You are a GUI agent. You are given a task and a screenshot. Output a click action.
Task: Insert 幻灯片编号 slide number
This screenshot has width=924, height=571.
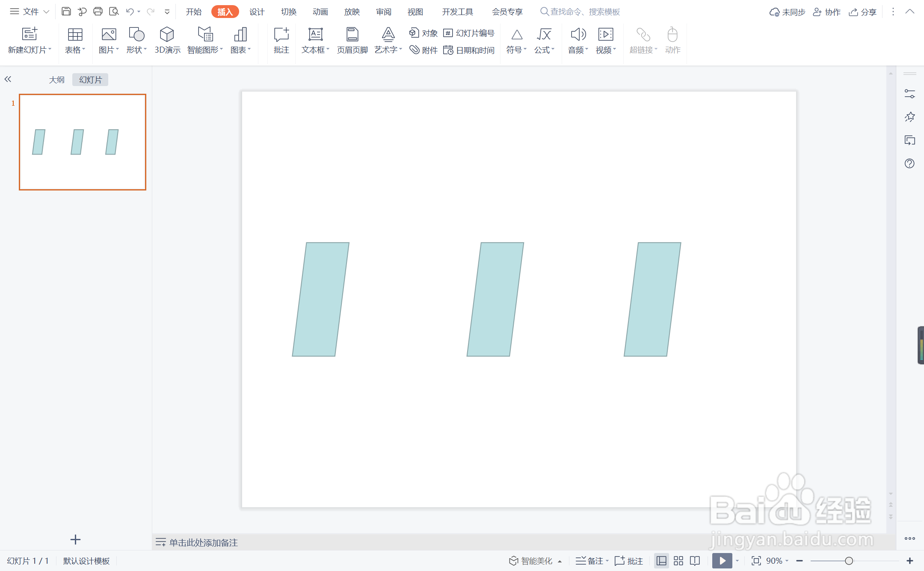coord(469,33)
